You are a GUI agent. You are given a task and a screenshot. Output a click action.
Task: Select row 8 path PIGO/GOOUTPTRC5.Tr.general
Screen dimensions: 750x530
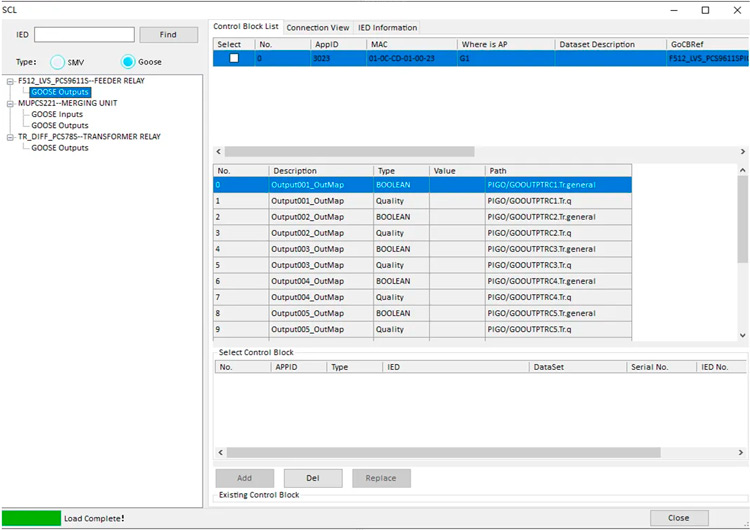point(559,313)
